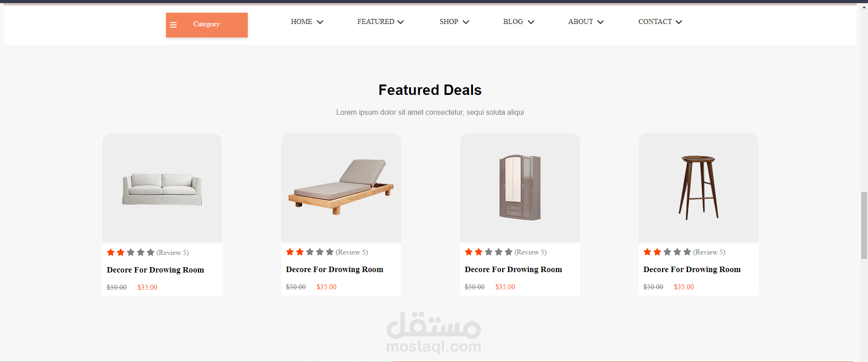868x362 pixels.
Task: Click fifth star of stool product rating
Action: click(x=687, y=252)
